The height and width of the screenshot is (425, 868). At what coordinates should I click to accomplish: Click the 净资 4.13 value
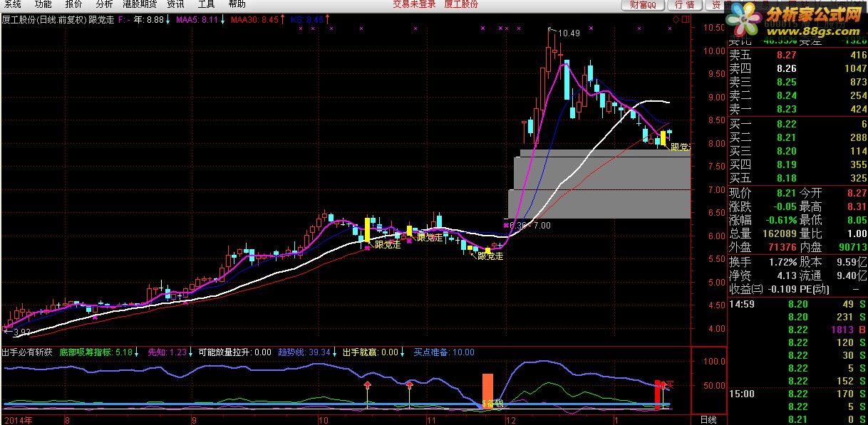[x=785, y=275]
